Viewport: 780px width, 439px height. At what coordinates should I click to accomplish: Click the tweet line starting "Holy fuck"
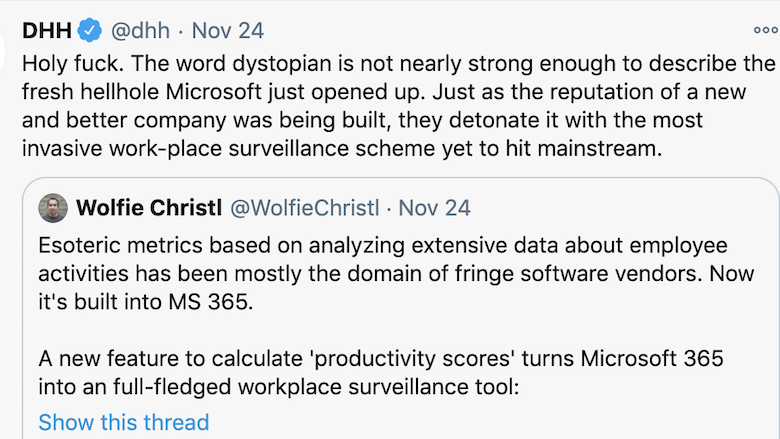(x=398, y=64)
